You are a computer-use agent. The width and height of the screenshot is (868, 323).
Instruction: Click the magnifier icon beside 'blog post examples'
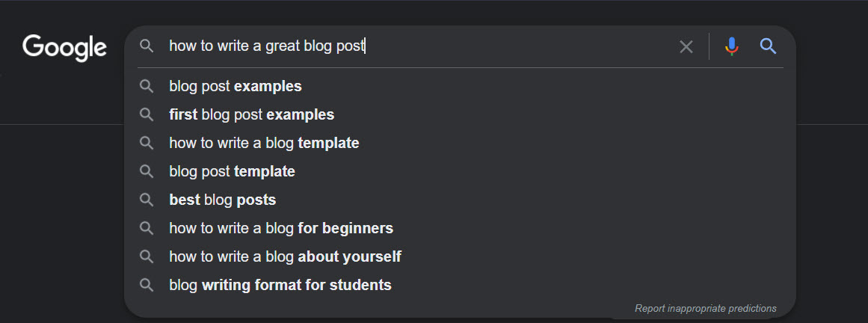[146, 87]
